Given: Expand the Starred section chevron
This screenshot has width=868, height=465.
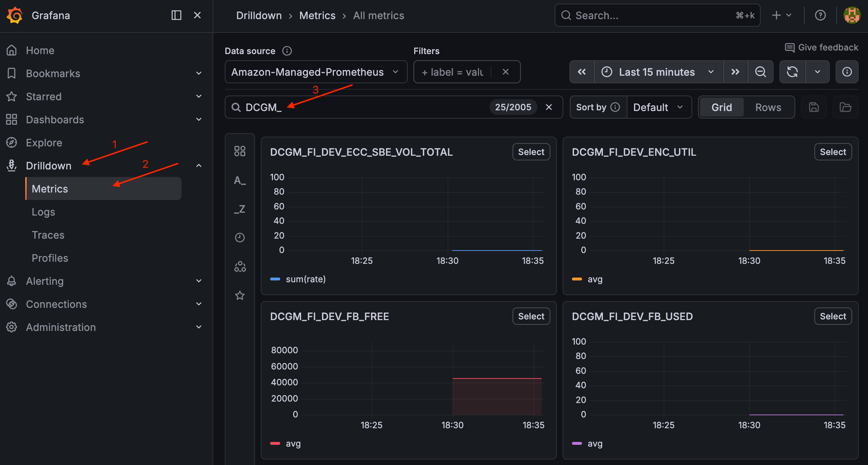Looking at the screenshot, I should tap(199, 96).
